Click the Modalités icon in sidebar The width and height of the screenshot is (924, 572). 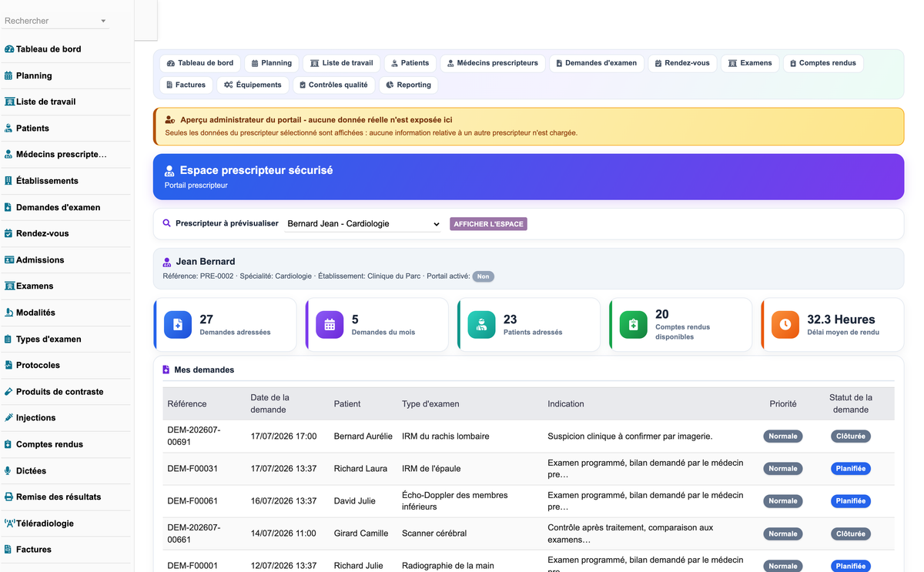pyautogui.click(x=8, y=313)
